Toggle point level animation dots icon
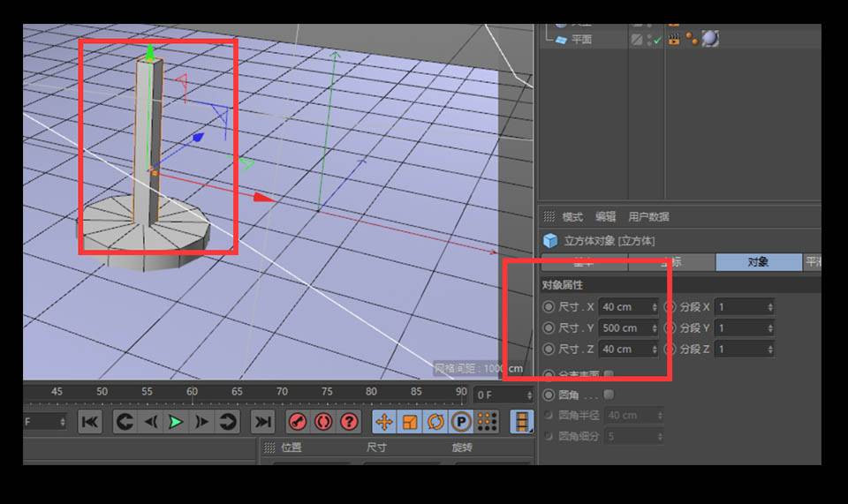Viewport: 848px width, 504px height. (x=487, y=422)
